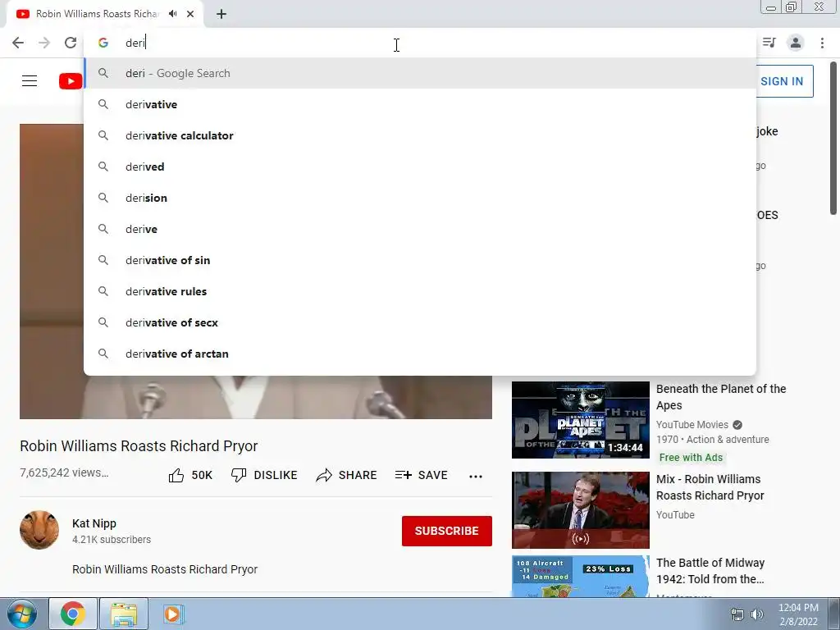
Task: Close the Robin Williams Roasts tab
Action: [190, 14]
